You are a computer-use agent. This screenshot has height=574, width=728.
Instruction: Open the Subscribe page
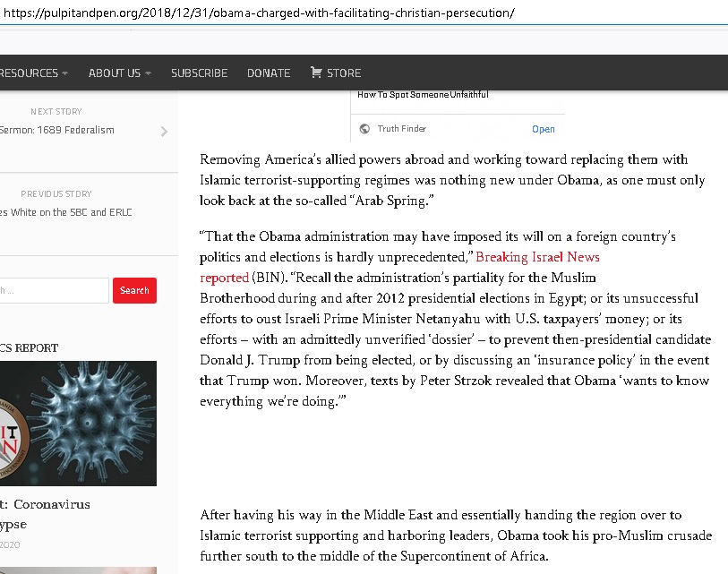pyautogui.click(x=199, y=73)
